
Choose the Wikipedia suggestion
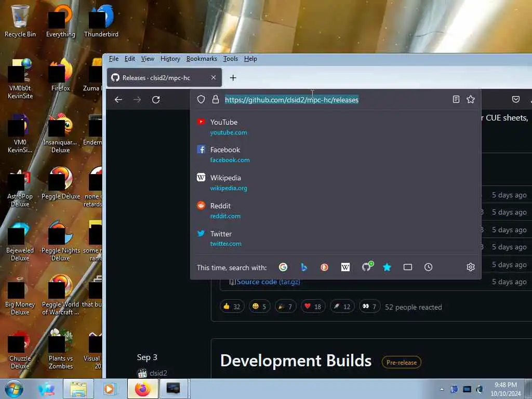[x=336, y=182]
